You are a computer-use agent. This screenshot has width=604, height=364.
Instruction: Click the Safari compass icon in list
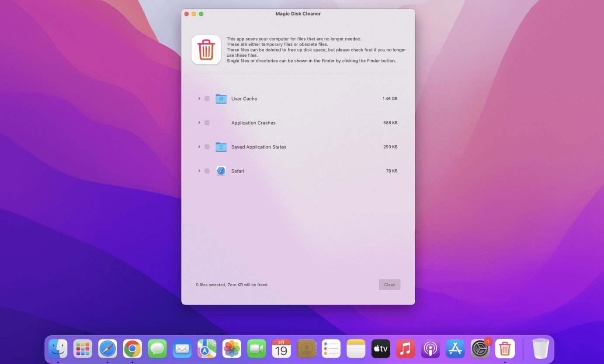tap(221, 171)
